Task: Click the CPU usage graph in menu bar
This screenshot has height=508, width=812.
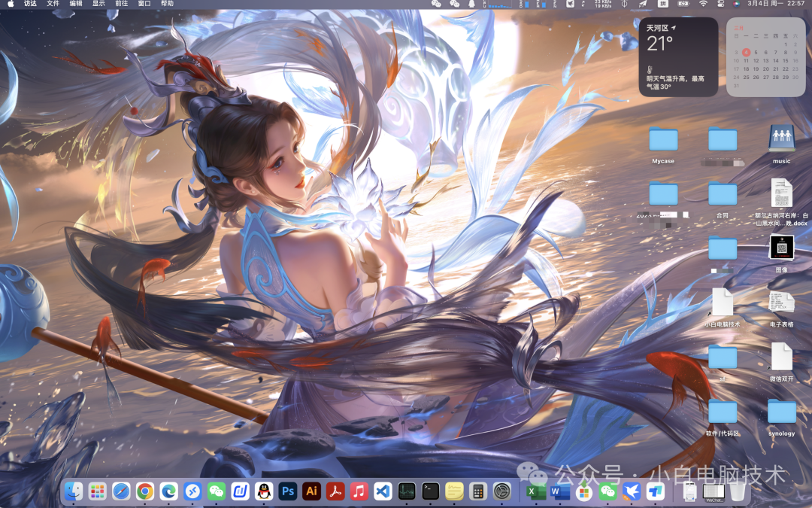Action: tap(498, 4)
